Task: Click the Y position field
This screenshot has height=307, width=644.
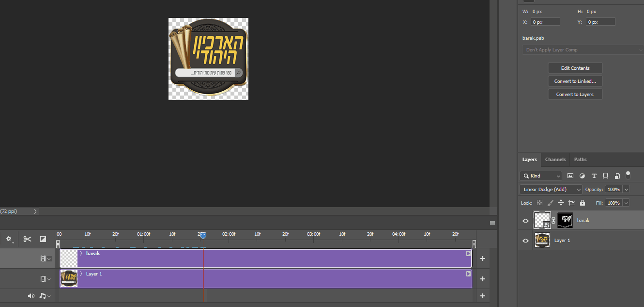Action: pos(601,22)
